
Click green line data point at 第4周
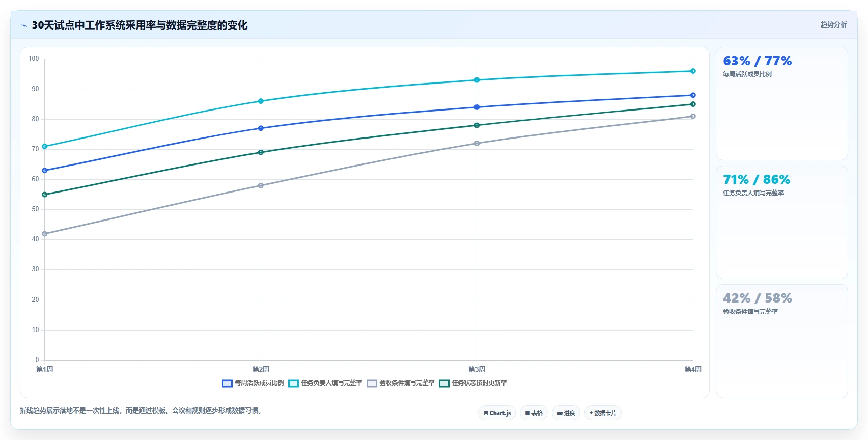693,104
